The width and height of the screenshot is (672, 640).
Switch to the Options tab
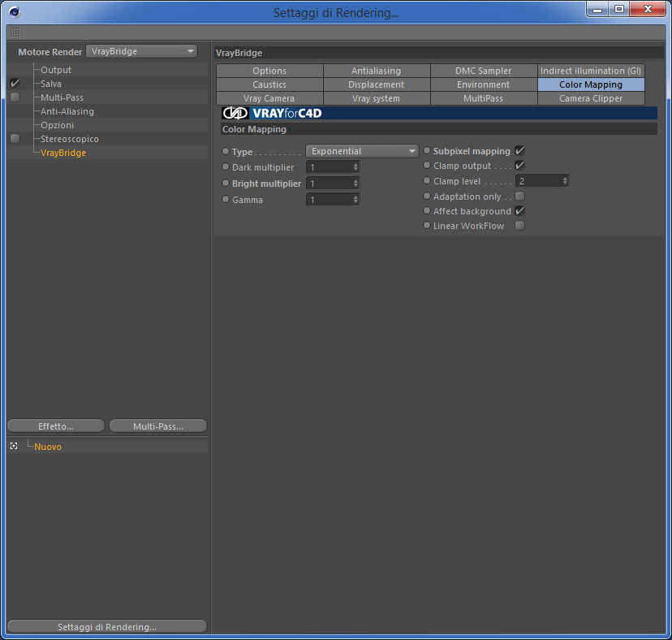coord(269,71)
